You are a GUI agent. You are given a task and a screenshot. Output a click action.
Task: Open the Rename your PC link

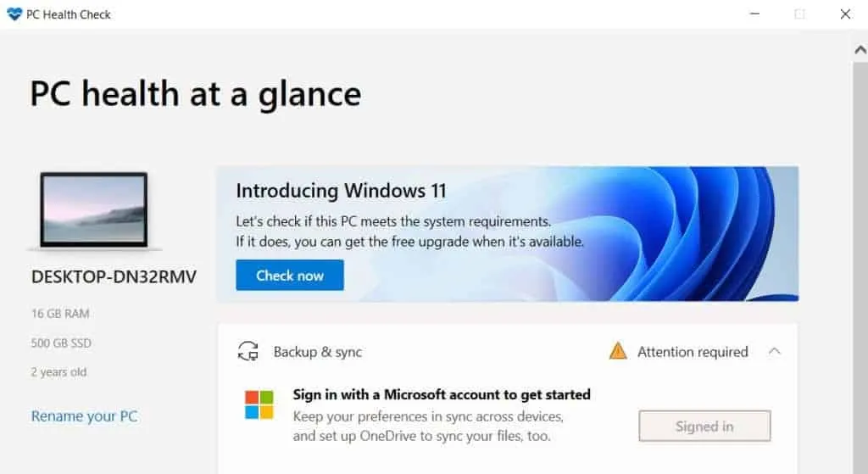84,416
